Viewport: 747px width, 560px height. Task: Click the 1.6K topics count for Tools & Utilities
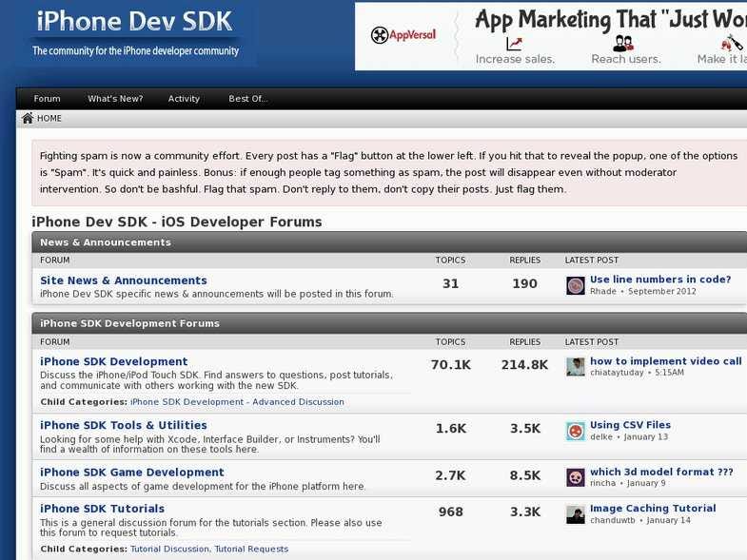click(x=451, y=429)
